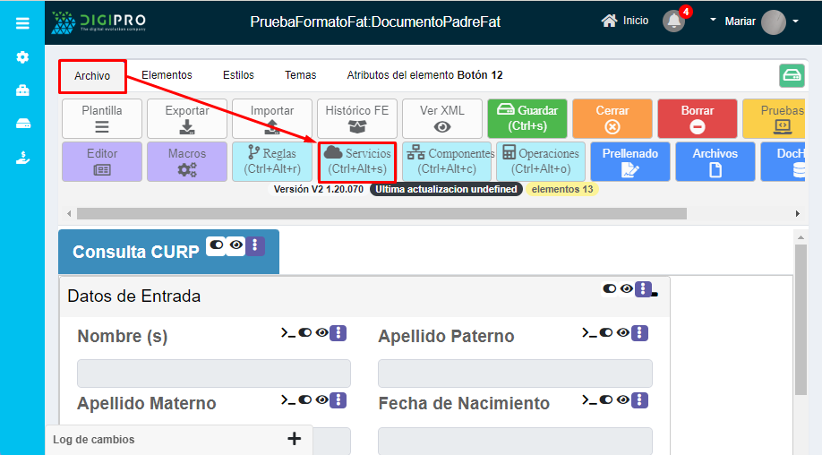822x456 pixels.
Task: Expand Log de cambios with plus
Action: pyautogui.click(x=294, y=438)
